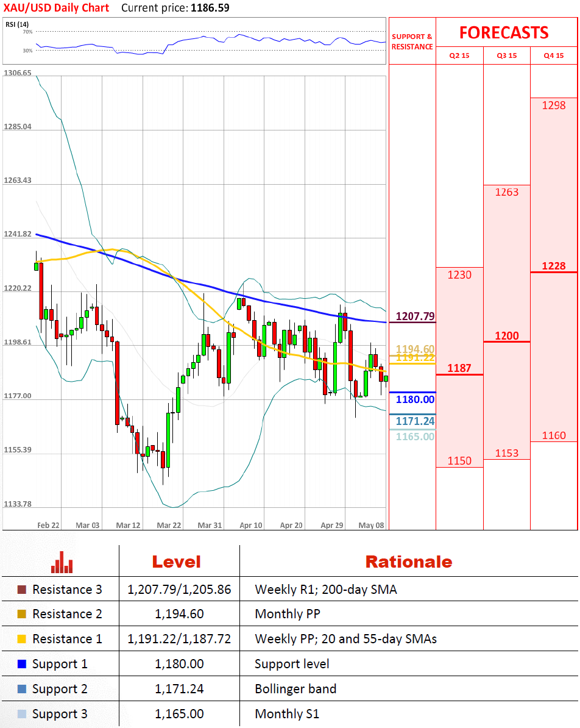The width and height of the screenshot is (580, 728).
Task: Click the Q4 forecast median 1228
Action: coord(554,266)
